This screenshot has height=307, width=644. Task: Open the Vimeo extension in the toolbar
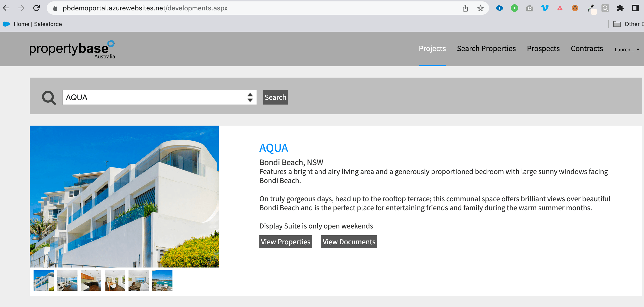[545, 8]
